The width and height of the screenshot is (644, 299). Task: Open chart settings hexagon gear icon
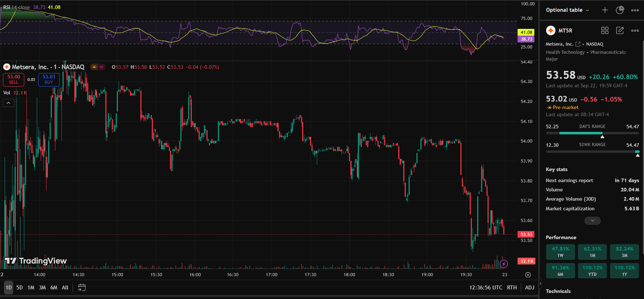coord(528,274)
